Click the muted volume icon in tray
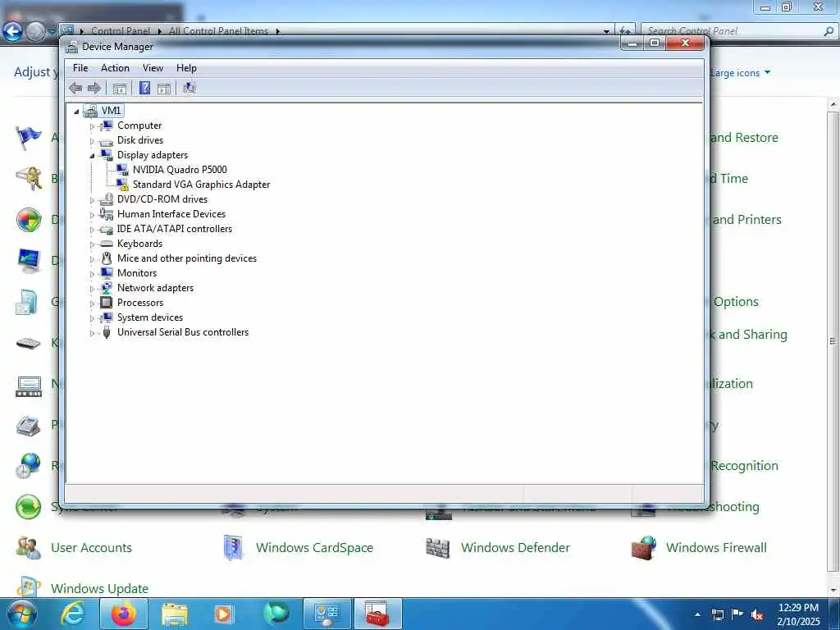 757,615
